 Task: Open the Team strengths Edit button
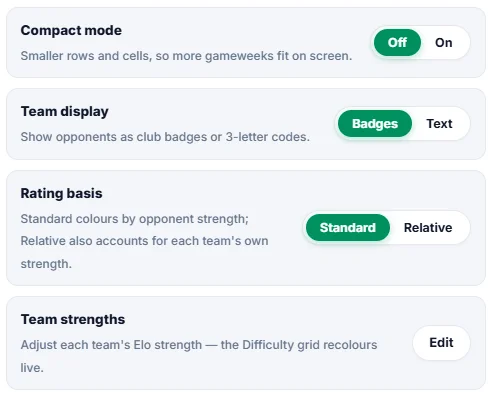[441, 343]
